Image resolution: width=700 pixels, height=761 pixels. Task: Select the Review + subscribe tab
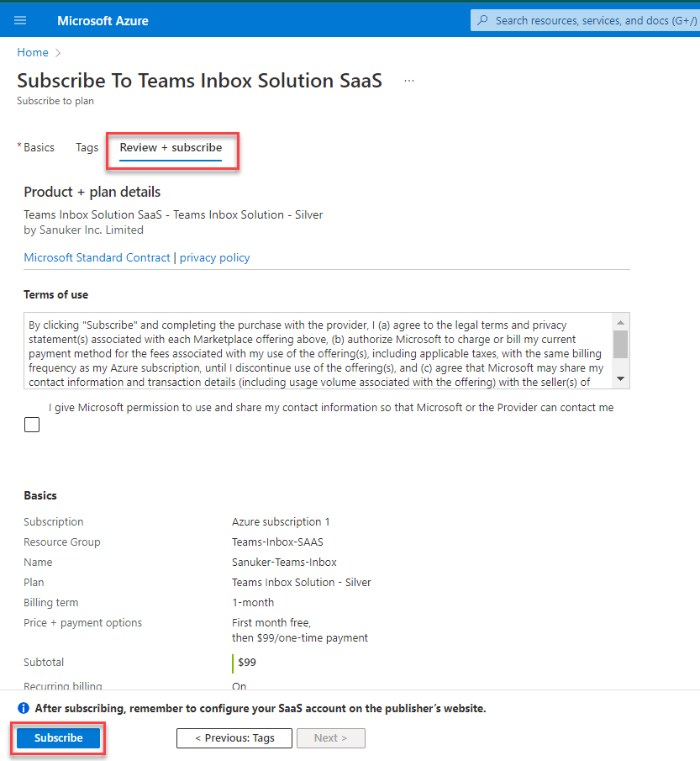tap(171, 147)
